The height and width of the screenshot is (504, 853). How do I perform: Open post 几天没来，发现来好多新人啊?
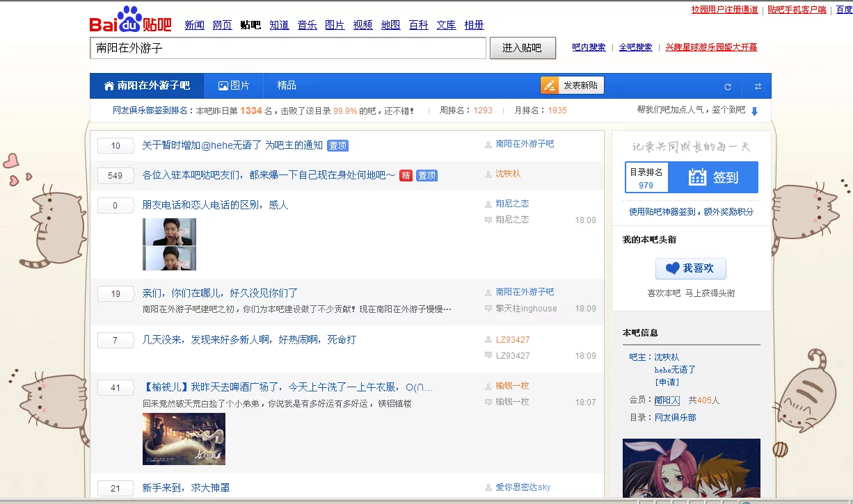(x=249, y=340)
